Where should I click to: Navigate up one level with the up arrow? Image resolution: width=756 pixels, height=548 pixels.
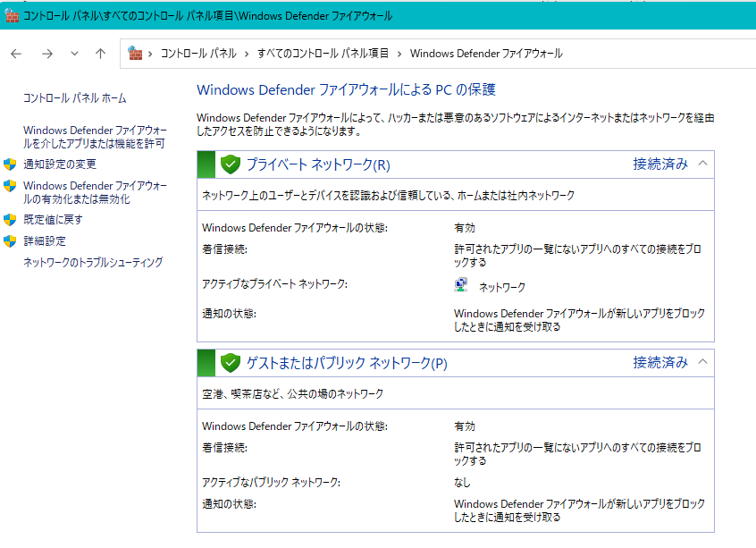[100, 54]
